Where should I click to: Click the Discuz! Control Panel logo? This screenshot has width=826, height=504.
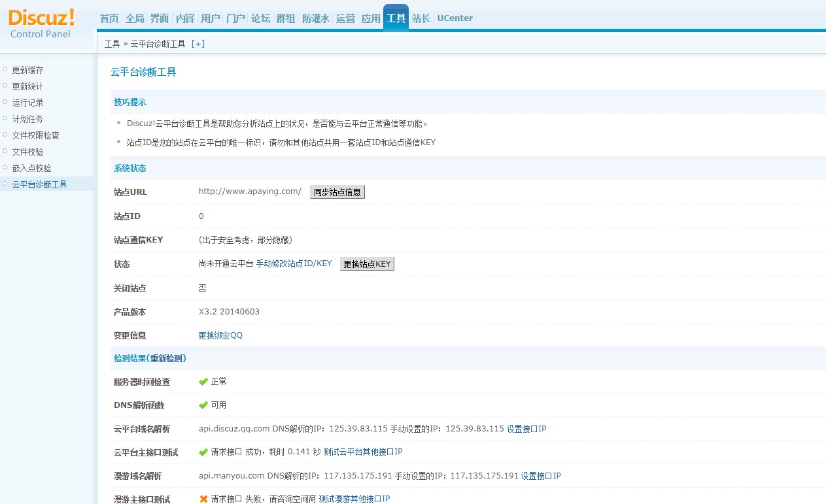pos(41,24)
